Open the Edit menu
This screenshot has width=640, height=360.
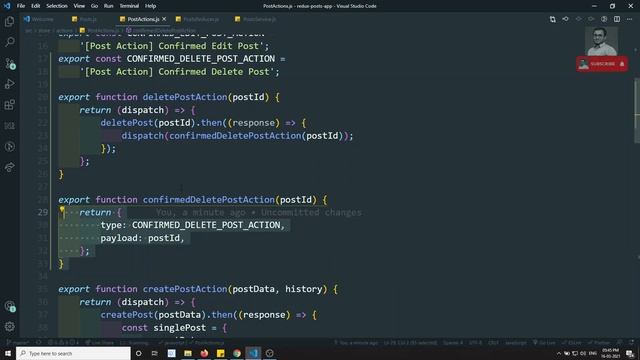tap(36, 6)
